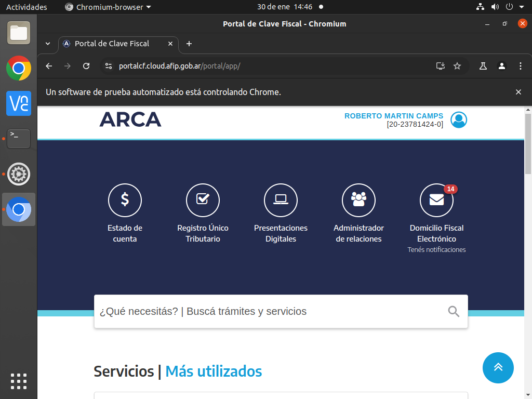Open Estado de cuenta dollar icon
532x399 pixels.
[125, 200]
